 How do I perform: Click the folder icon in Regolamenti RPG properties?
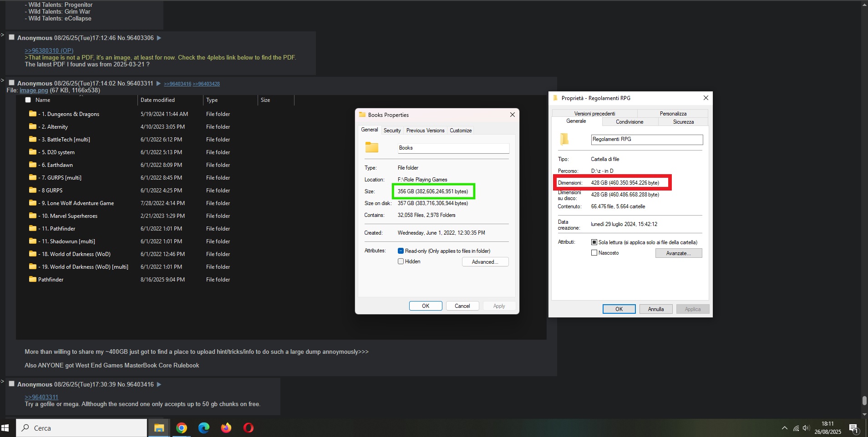[564, 139]
